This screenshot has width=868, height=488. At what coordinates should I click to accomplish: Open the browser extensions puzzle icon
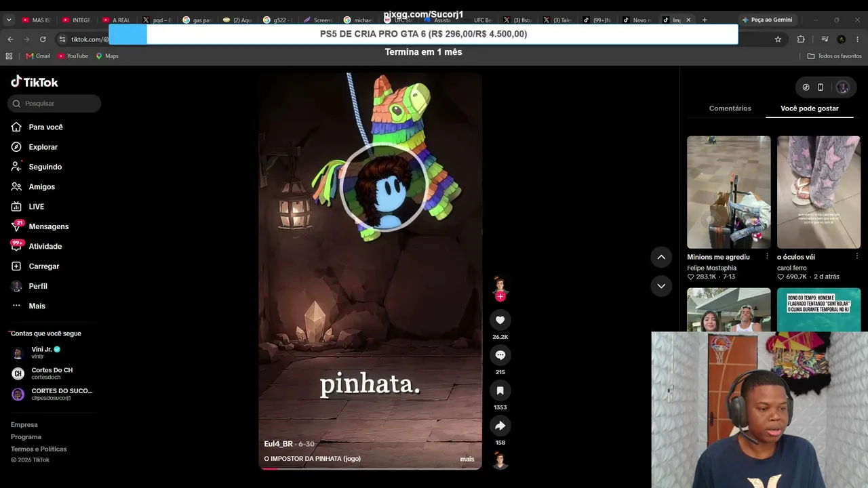pos(801,39)
